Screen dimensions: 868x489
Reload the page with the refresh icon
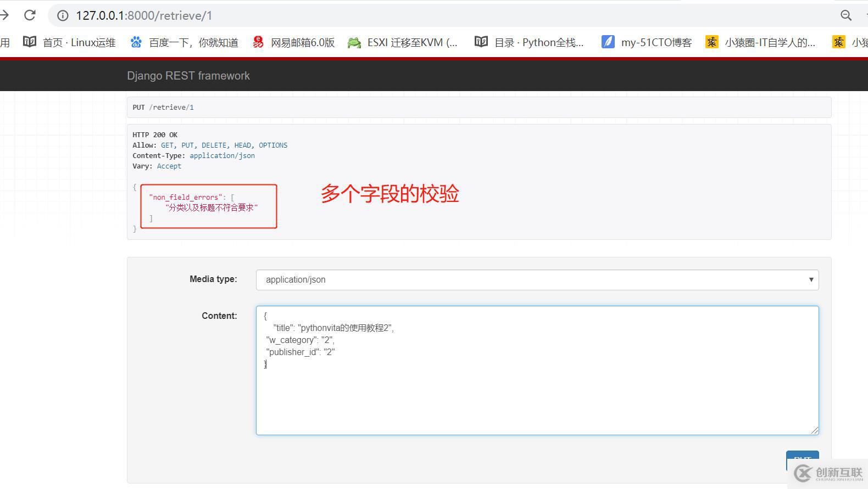point(30,15)
